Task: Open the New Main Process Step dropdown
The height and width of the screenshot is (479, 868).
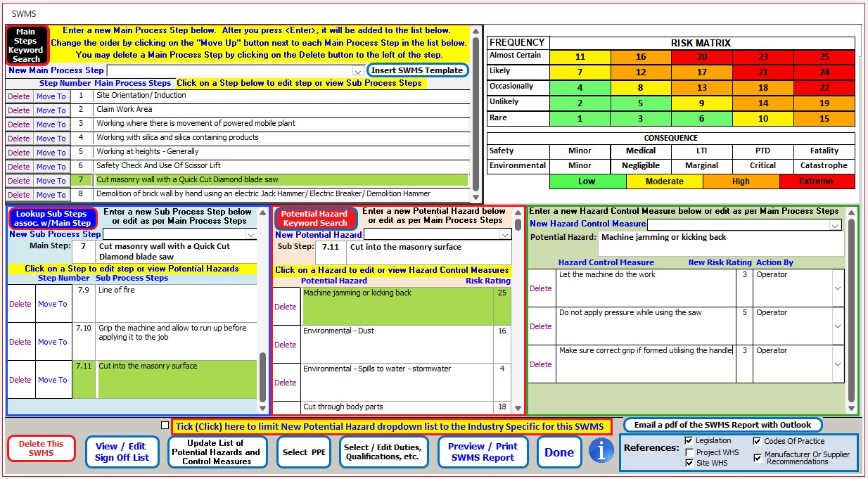Action: (x=356, y=70)
